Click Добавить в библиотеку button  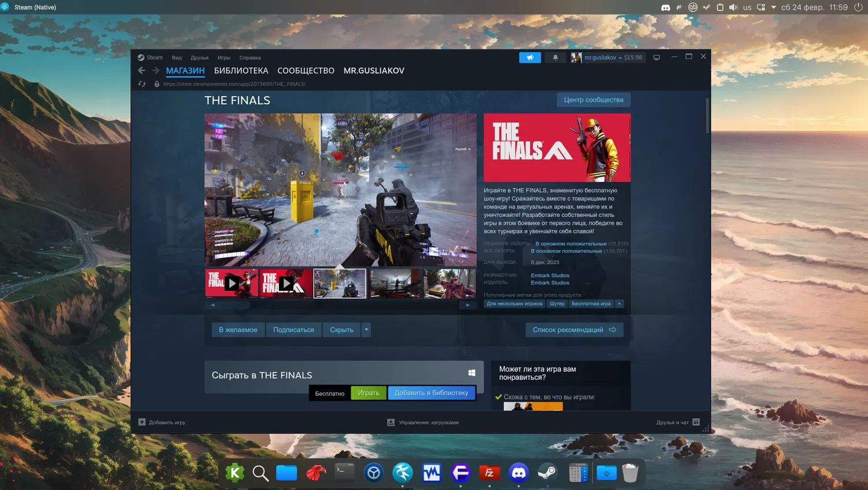[432, 393]
